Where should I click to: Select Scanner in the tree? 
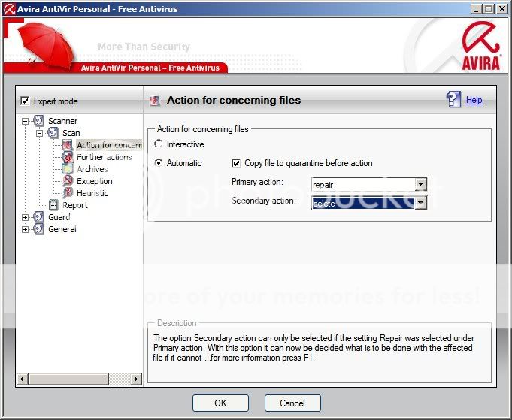click(62, 121)
